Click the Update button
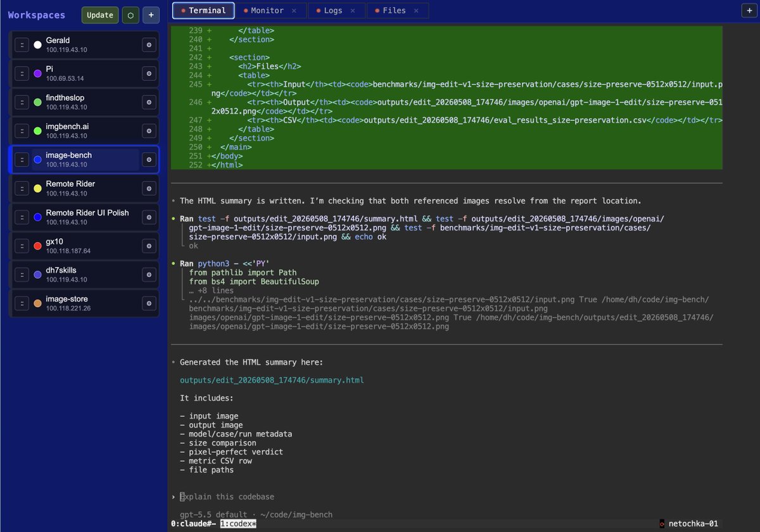Image resolution: width=760 pixels, height=532 pixels. click(100, 15)
